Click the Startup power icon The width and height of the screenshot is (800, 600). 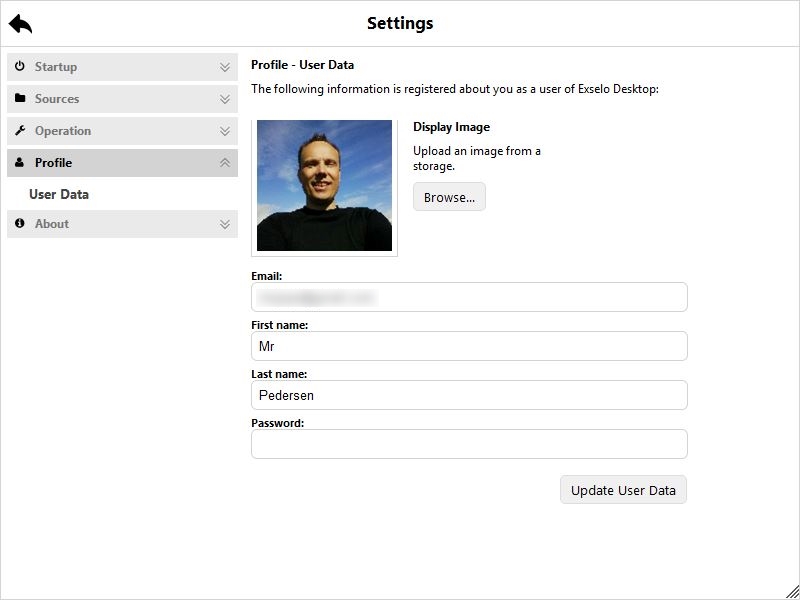20,66
